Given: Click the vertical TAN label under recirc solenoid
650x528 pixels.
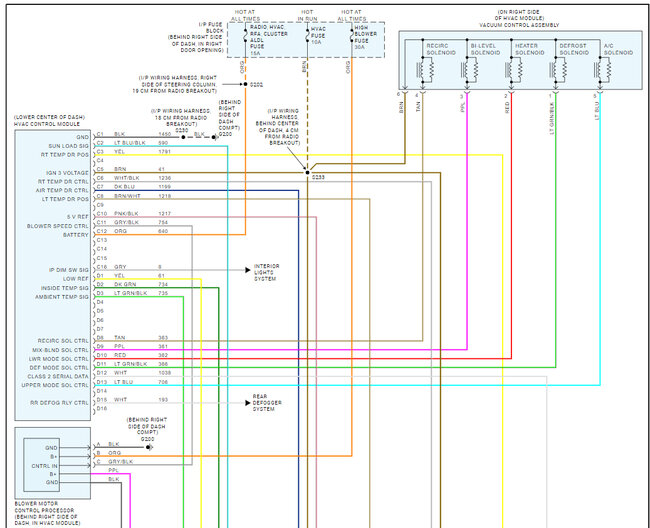Looking at the screenshot, I should point(418,107).
